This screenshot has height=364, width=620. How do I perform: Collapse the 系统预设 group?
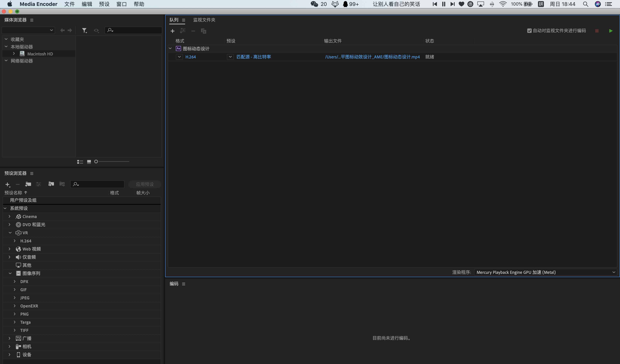pyautogui.click(x=5, y=208)
